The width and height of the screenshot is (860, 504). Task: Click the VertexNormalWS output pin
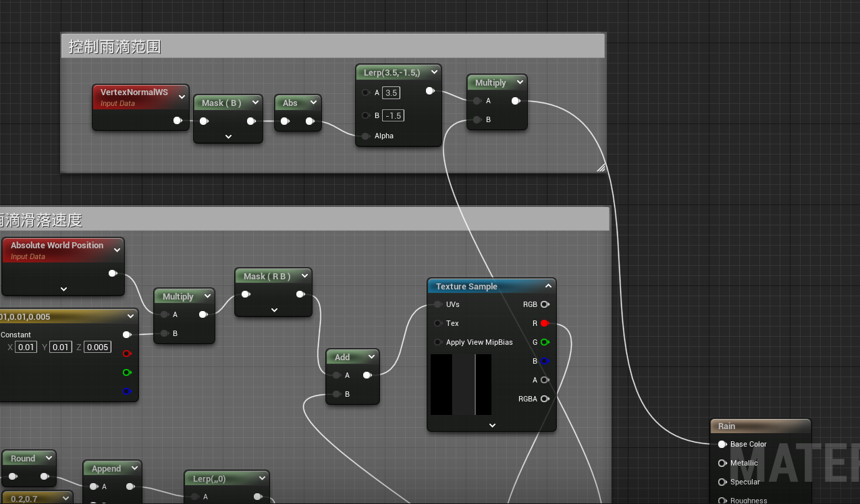[178, 121]
